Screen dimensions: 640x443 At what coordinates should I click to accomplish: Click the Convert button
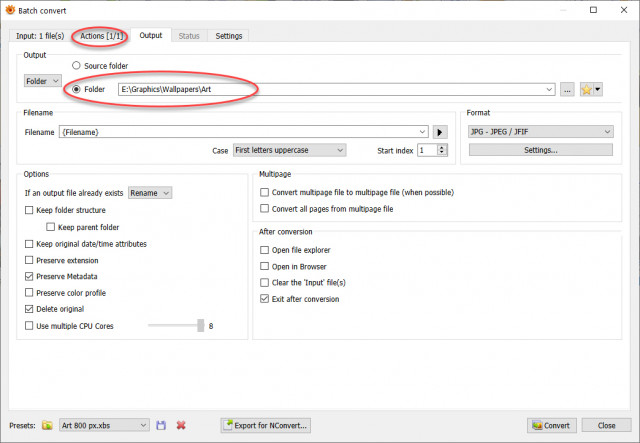click(551, 425)
